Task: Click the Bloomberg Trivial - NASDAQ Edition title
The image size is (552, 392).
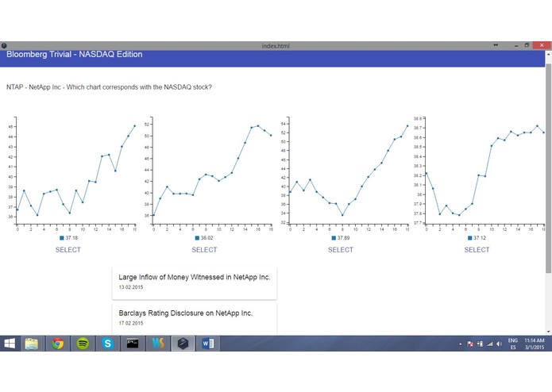Action: coord(75,54)
